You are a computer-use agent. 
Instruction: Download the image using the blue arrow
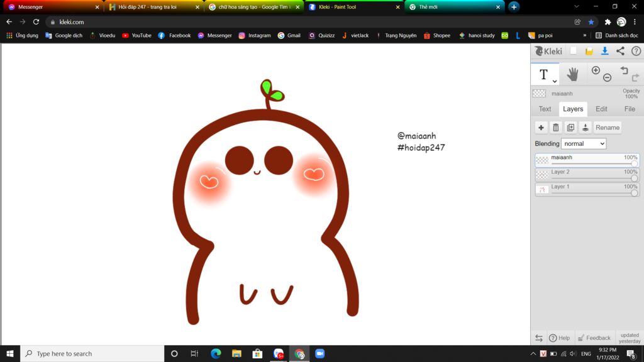click(x=604, y=51)
